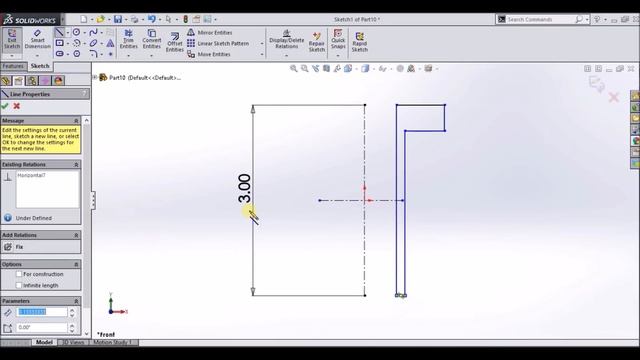Click the angle parameter stepper arrows

[x=72, y=328]
